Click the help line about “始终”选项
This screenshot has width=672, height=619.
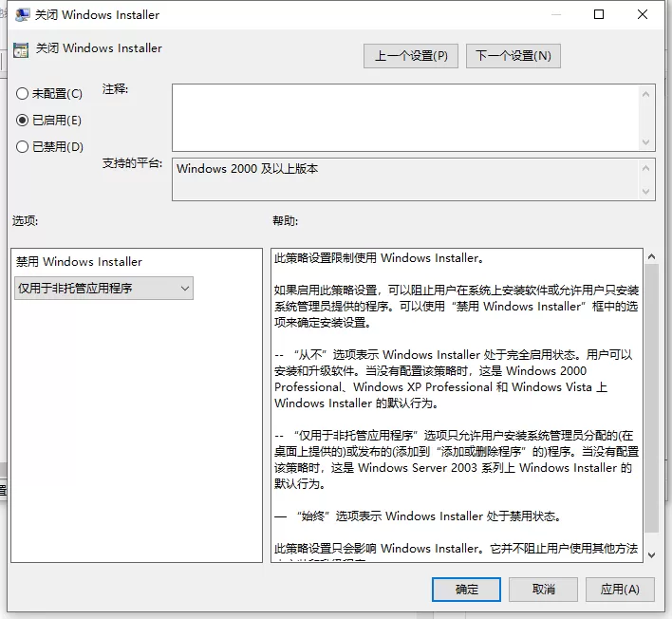[418, 516]
